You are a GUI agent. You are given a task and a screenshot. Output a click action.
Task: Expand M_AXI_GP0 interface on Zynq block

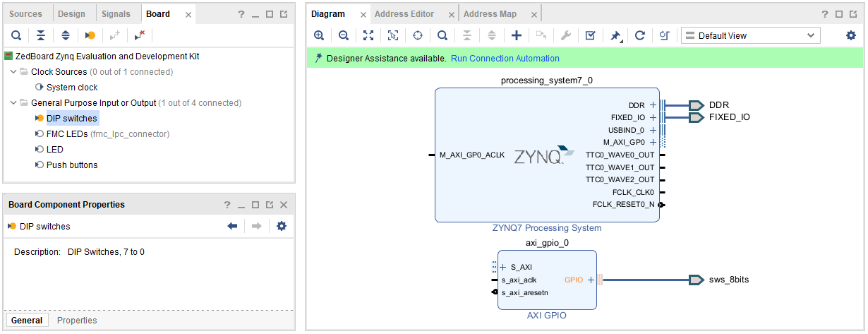[x=653, y=142]
